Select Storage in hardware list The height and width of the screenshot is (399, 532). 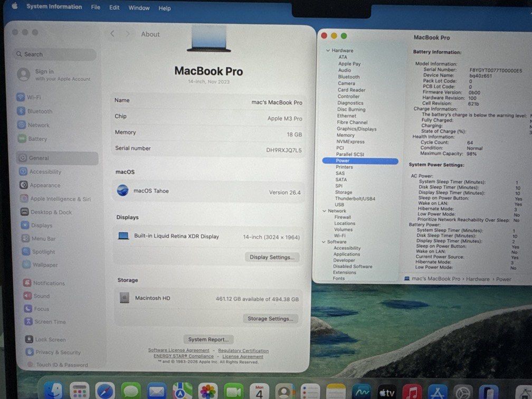pos(344,192)
